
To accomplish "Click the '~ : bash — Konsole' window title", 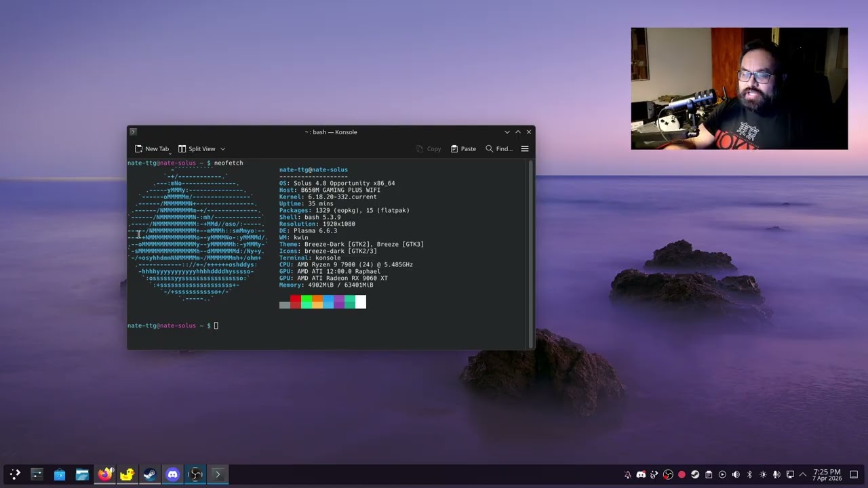I will (x=331, y=131).
